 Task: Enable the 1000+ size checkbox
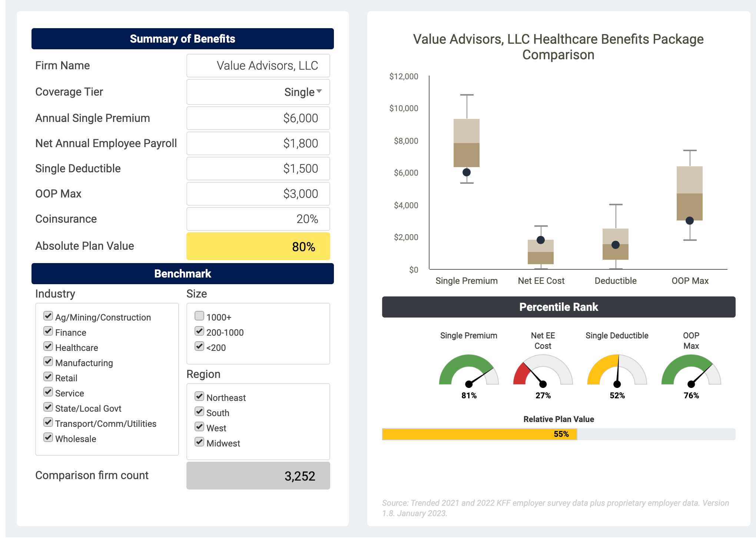(x=199, y=316)
